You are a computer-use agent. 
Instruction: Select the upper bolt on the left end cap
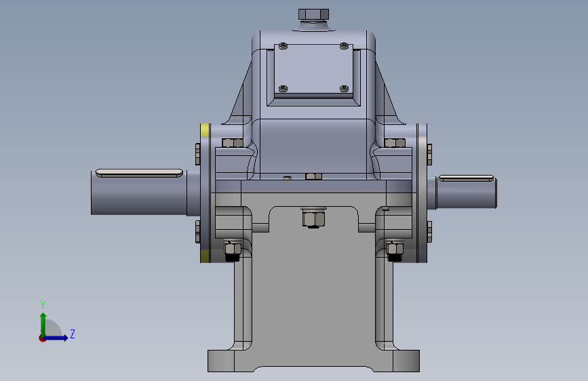tap(197, 154)
